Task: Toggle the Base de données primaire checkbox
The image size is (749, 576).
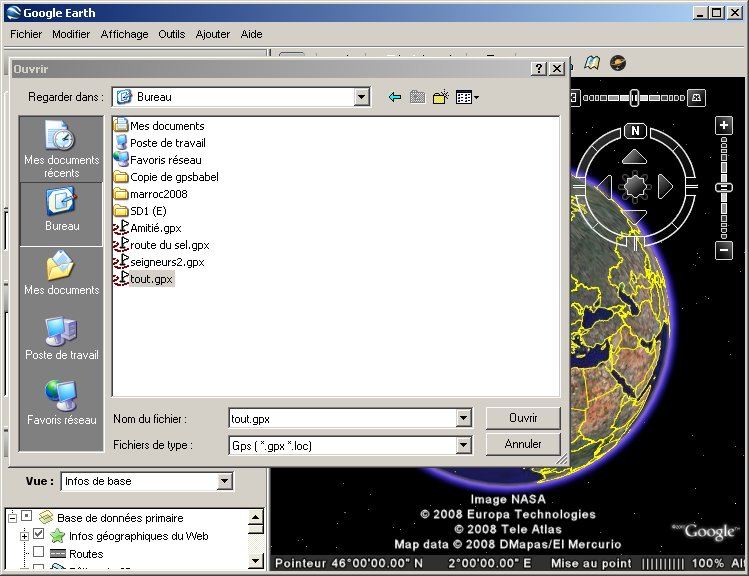Action: tap(27, 517)
